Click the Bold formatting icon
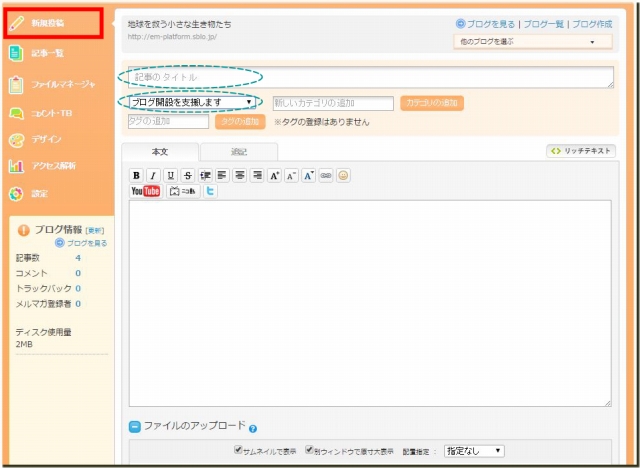This screenshot has height=468, width=640. pos(137,175)
